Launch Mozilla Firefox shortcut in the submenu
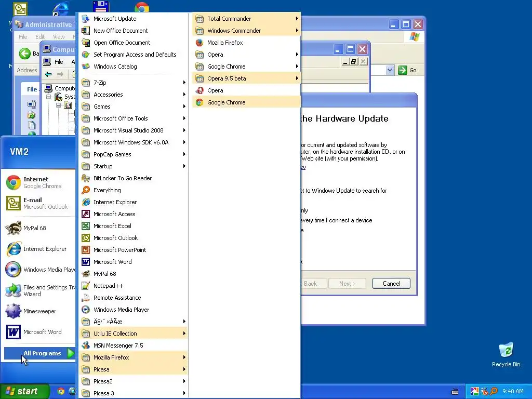Screen dimensions: 532x399 [246, 43]
